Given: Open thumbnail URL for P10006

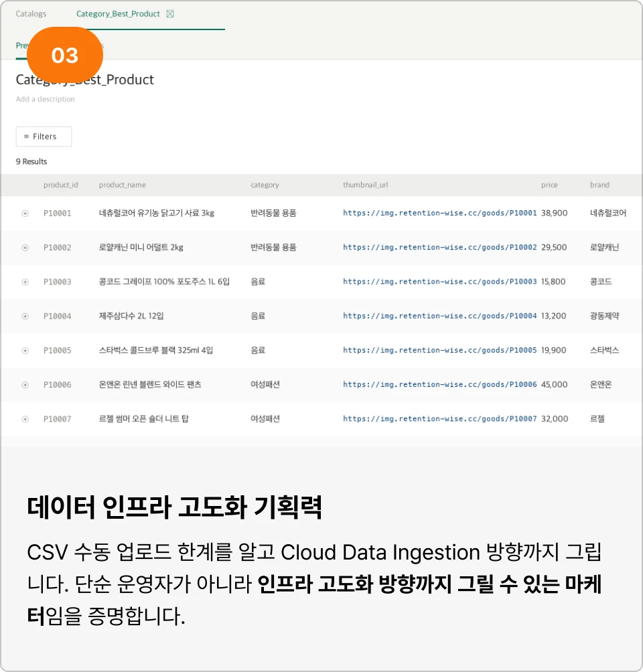Looking at the screenshot, I should pos(439,384).
